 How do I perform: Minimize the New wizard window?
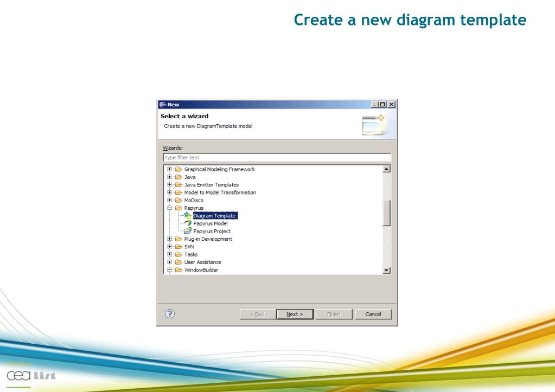coord(375,104)
